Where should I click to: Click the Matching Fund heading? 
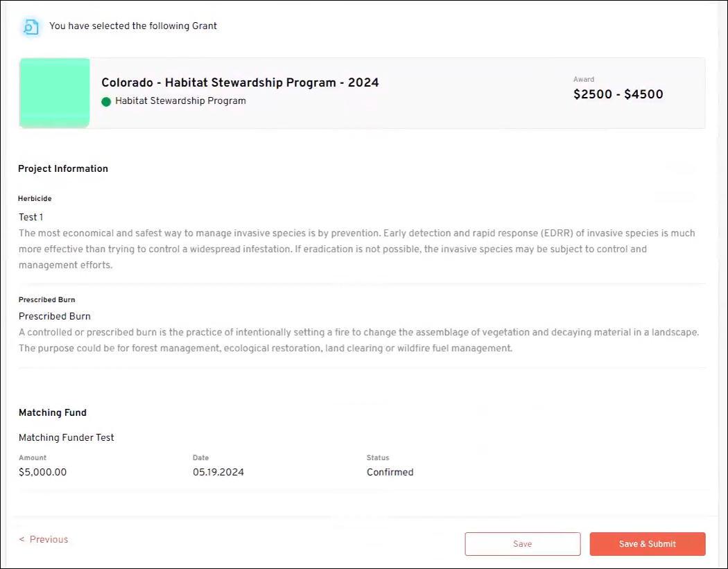[x=53, y=412]
